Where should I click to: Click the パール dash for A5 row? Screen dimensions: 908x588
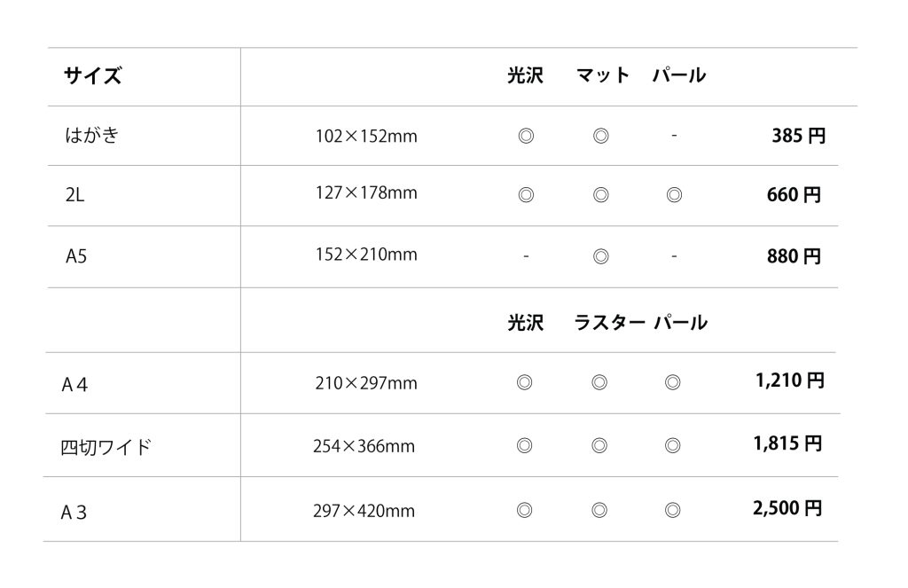(674, 255)
